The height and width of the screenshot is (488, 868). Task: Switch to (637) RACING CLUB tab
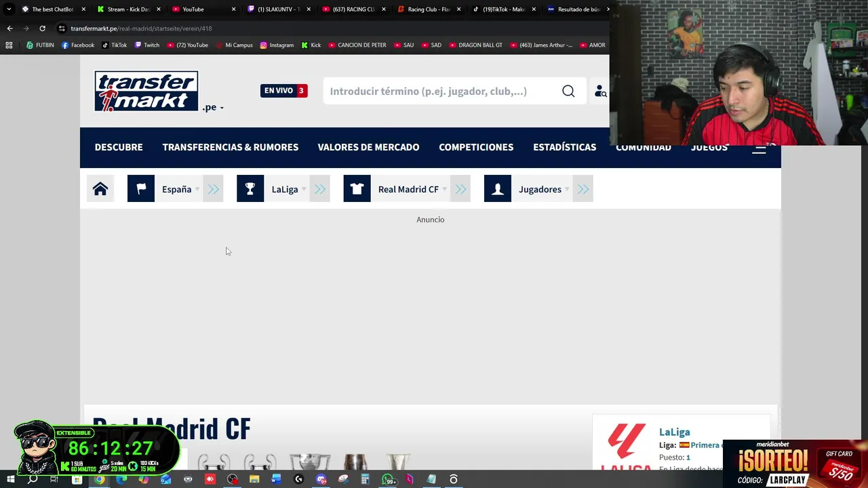pos(353,9)
